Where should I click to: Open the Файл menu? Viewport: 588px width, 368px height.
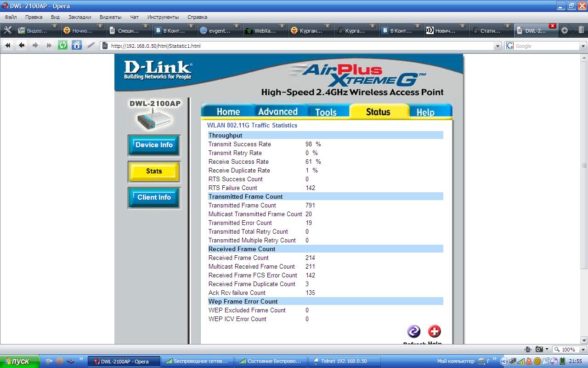[x=11, y=17]
